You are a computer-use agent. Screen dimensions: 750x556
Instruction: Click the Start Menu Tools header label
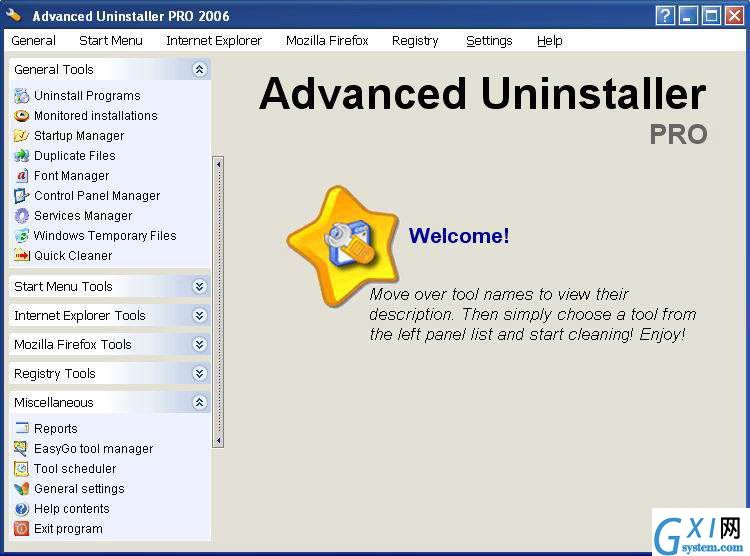coord(63,287)
